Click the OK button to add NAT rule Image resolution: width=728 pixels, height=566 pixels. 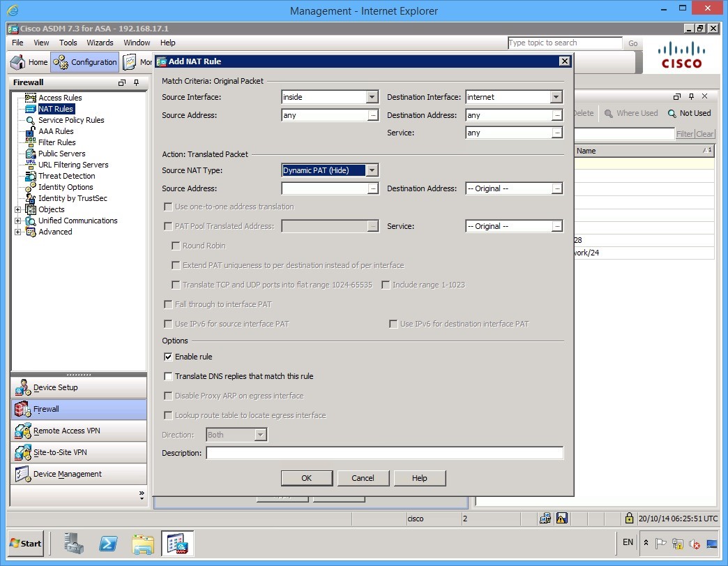point(307,478)
